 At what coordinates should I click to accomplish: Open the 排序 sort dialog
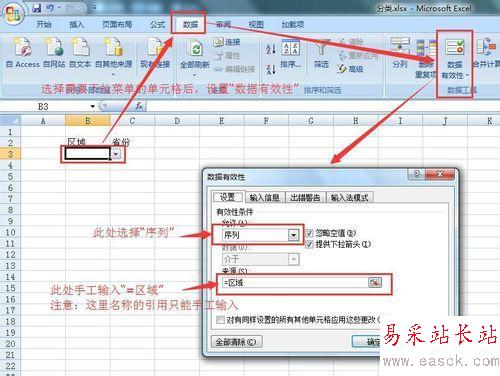pyautogui.click(x=291, y=53)
